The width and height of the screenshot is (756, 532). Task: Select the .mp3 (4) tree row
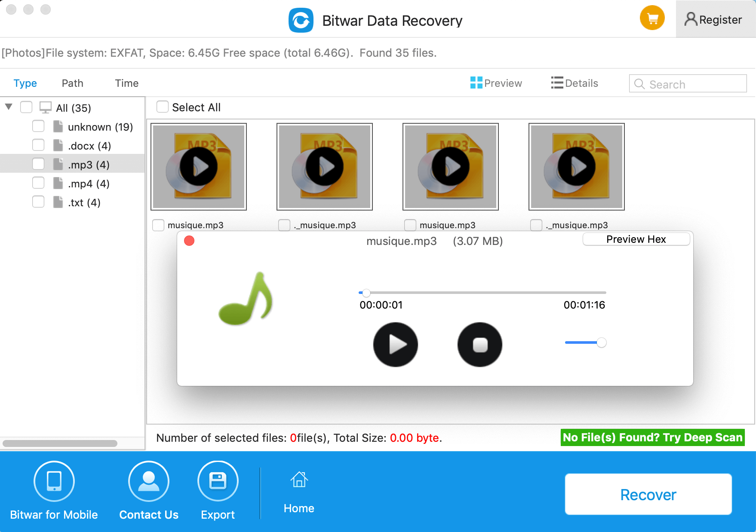[72, 164]
